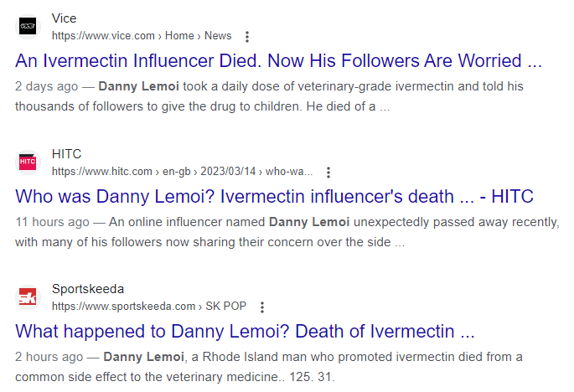574x392 pixels.
Task: Open the Vice ivermectin influencer article
Action: point(279,61)
